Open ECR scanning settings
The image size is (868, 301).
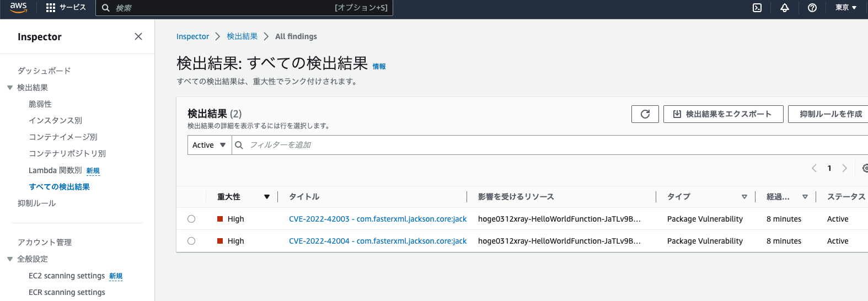coord(67,292)
